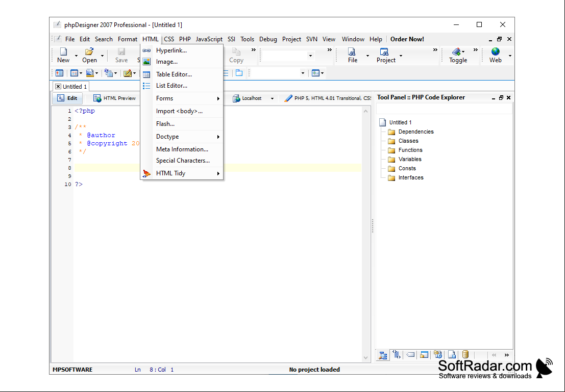This screenshot has height=392, width=565.
Task: Expand the Project search dropdown arrow
Action: pyautogui.click(x=401, y=56)
